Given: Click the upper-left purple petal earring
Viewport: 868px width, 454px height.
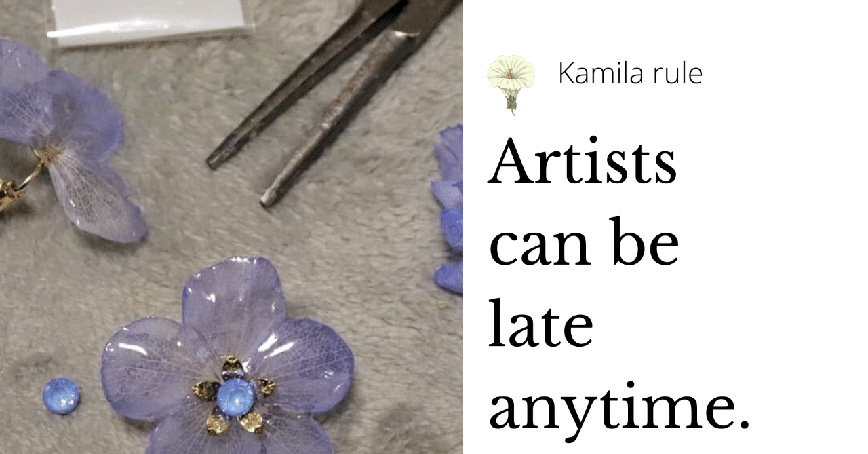Looking at the screenshot, I should 68,139.
